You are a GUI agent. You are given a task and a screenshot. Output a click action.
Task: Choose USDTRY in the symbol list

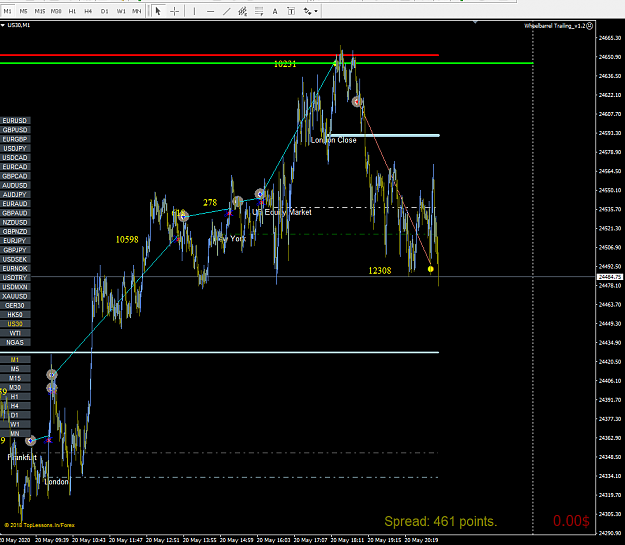(15, 277)
